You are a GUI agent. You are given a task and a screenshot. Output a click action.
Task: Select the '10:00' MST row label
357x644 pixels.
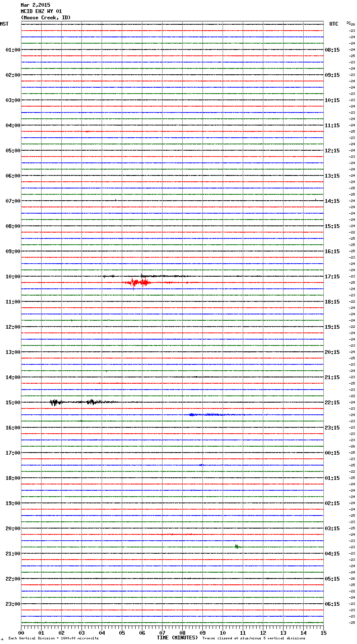pyautogui.click(x=13, y=277)
